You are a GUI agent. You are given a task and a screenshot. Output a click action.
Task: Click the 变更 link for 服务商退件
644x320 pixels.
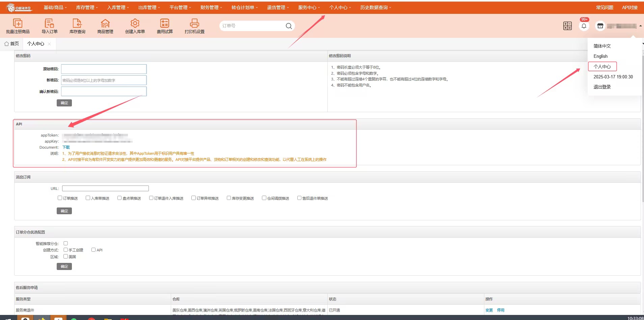(x=489, y=310)
